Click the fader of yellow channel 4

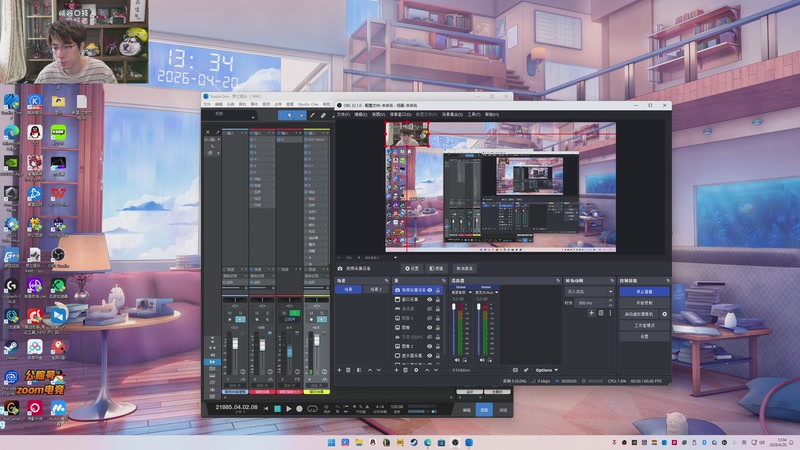coord(317,340)
